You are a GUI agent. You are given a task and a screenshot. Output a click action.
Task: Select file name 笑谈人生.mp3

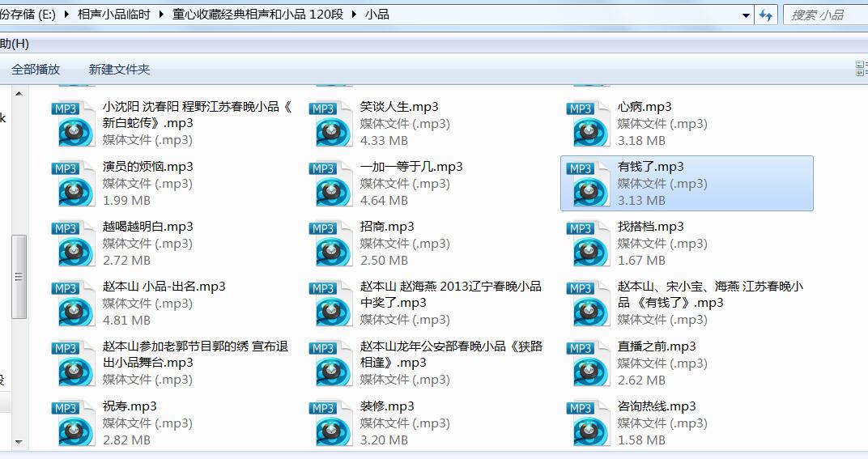tap(399, 107)
